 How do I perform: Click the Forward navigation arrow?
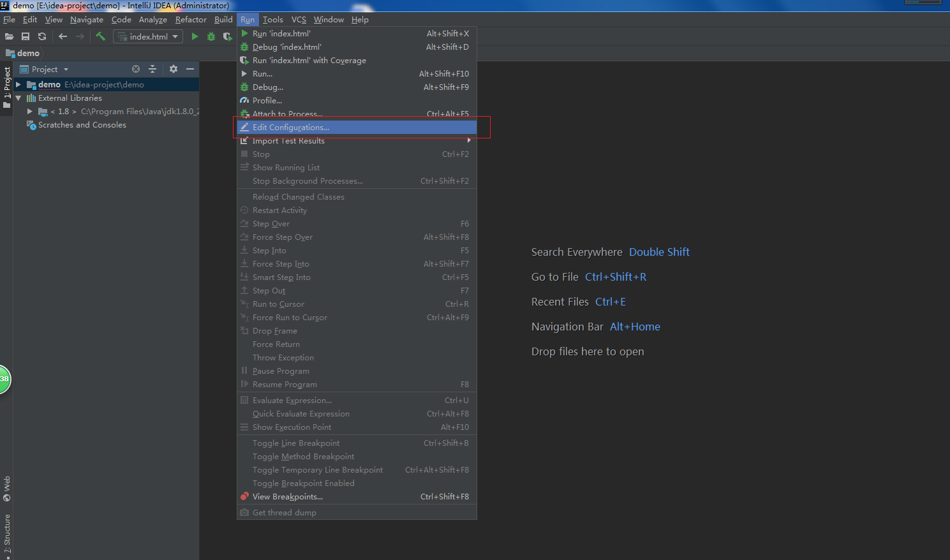pos(80,36)
